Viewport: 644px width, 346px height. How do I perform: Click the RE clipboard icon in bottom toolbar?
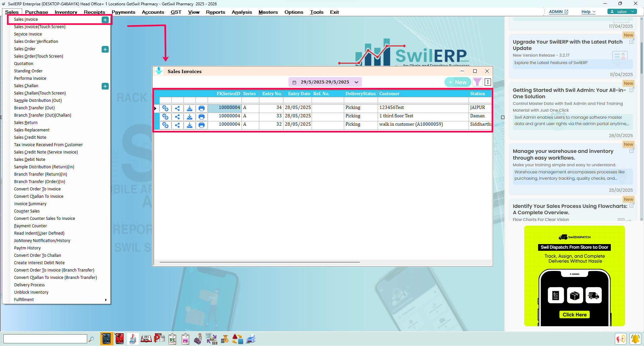172,339
